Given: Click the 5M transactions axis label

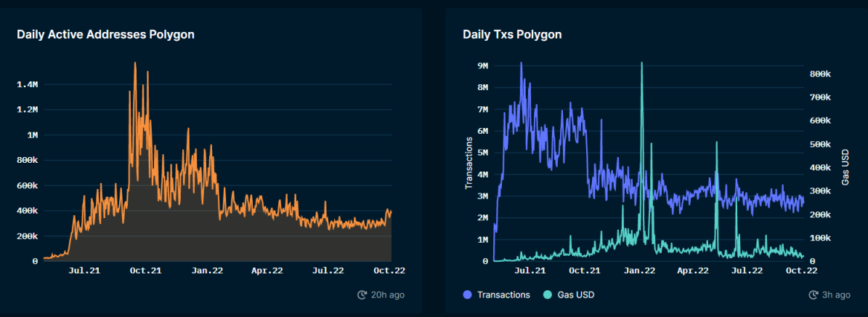Looking at the screenshot, I should 482,153.
